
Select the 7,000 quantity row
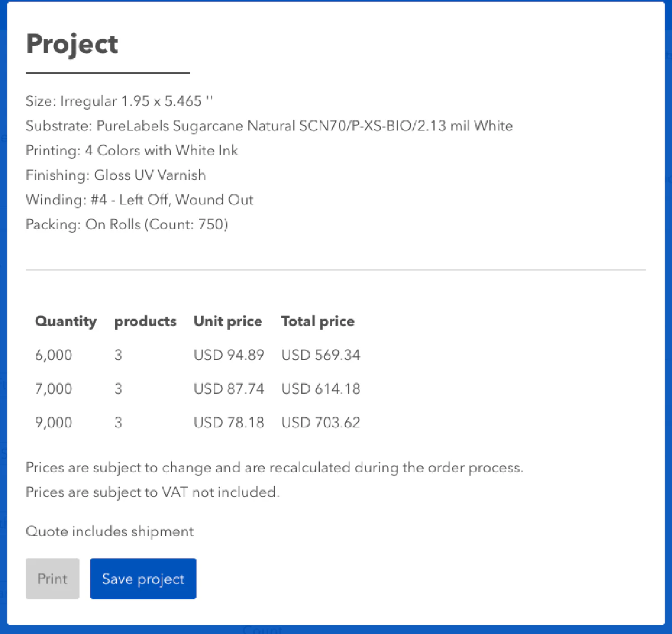click(54, 389)
